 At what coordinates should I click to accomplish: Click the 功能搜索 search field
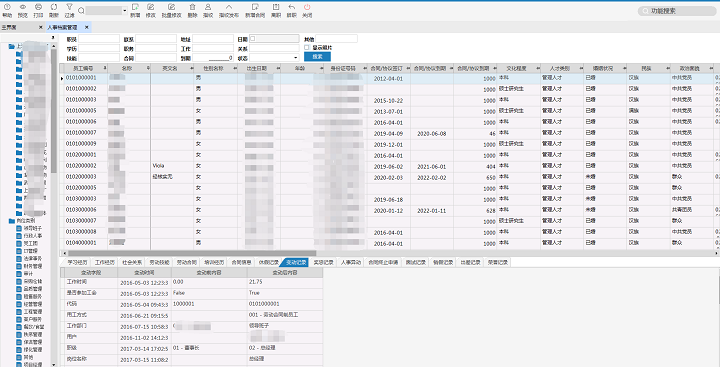pyautogui.click(x=677, y=11)
